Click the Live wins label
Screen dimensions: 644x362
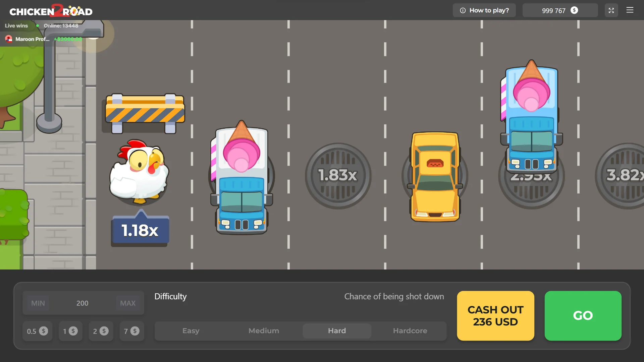pyautogui.click(x=16, y=26)
